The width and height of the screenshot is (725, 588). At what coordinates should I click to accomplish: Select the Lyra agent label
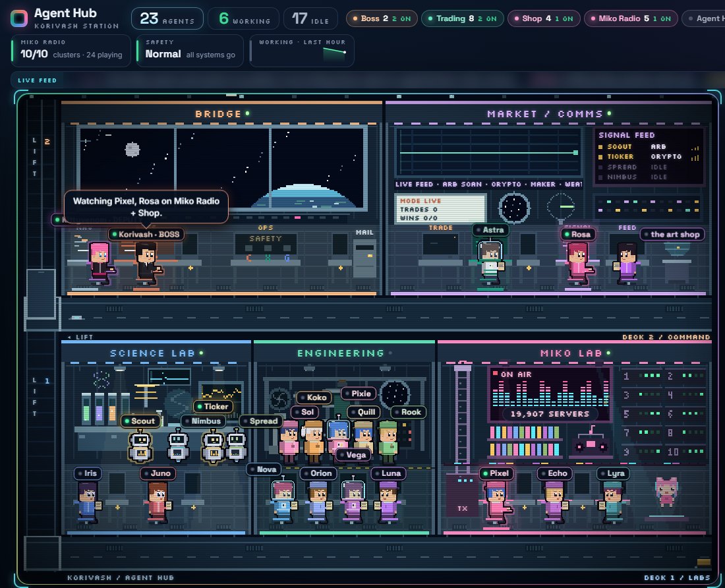tap(613, 473)
